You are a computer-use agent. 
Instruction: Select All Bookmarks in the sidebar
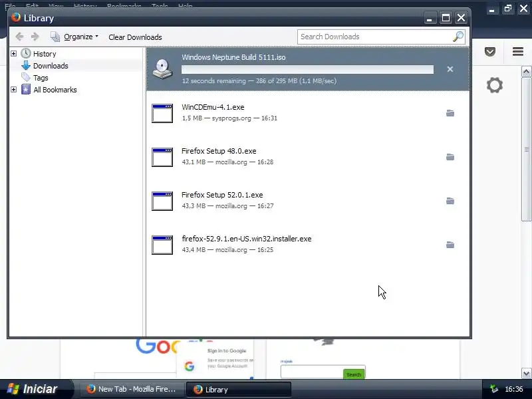click(55, 90)
